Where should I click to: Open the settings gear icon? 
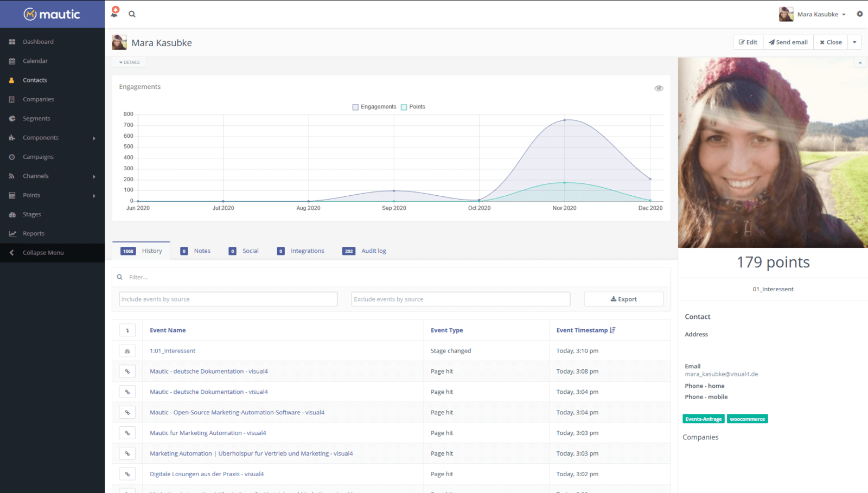[860, 14]
